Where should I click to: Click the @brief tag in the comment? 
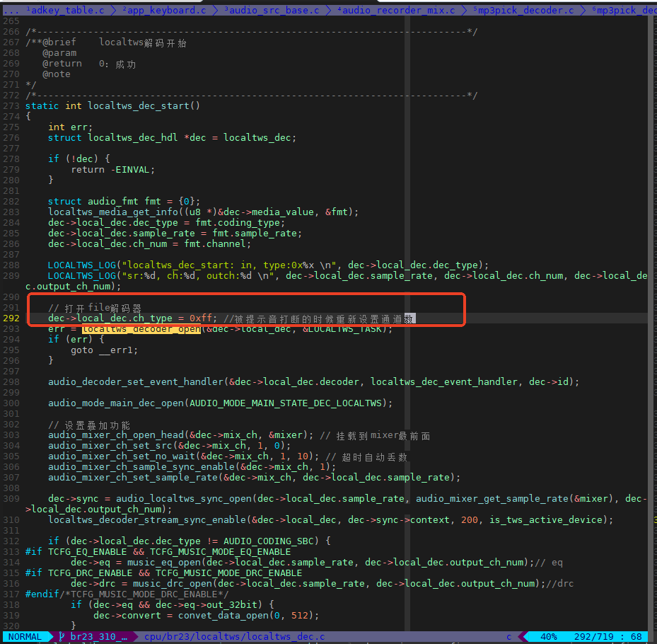pos(59,42)
